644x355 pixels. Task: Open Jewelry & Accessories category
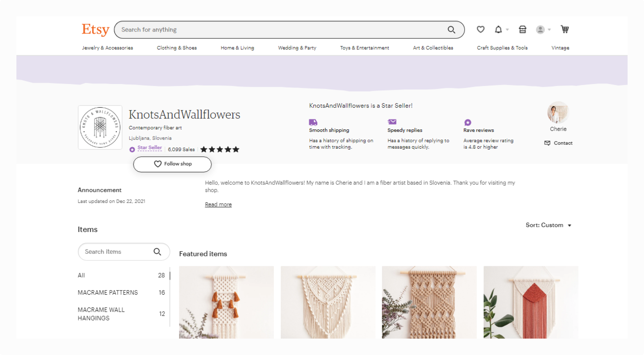click(107, 48)
